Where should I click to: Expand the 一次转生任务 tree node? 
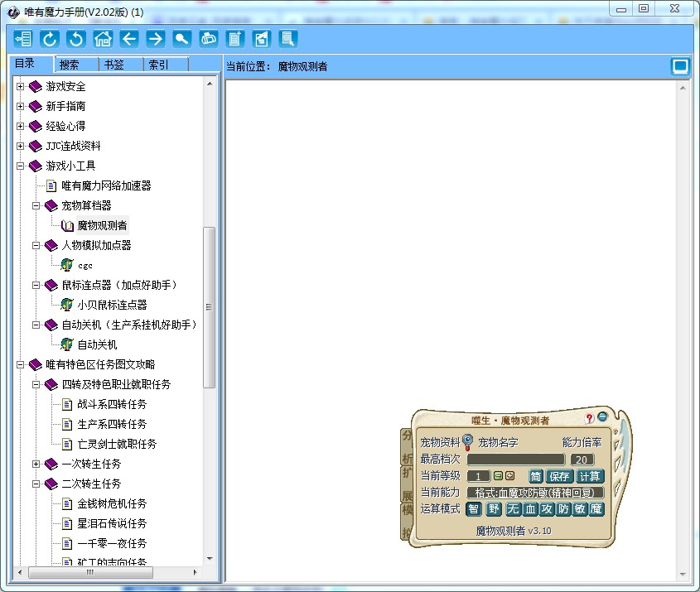(x=36, y=464)
